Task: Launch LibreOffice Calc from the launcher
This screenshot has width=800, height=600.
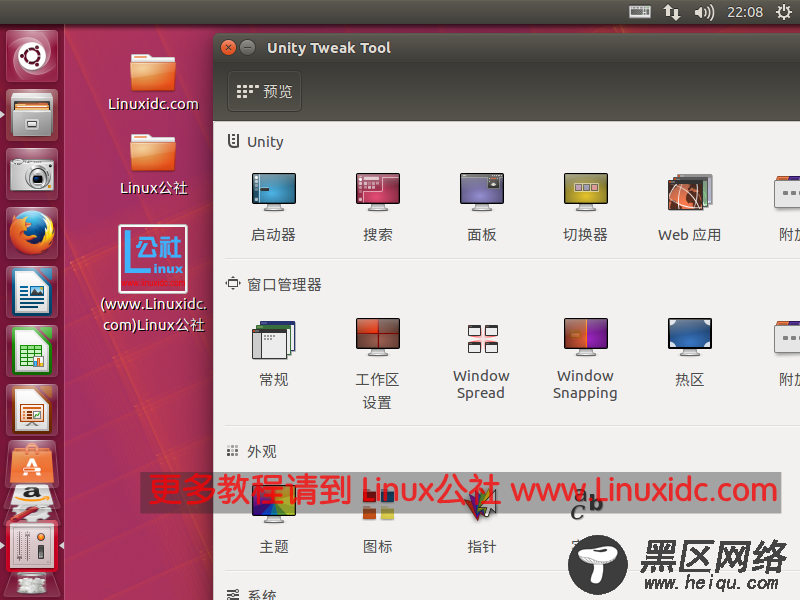Action: pos(32,351)
